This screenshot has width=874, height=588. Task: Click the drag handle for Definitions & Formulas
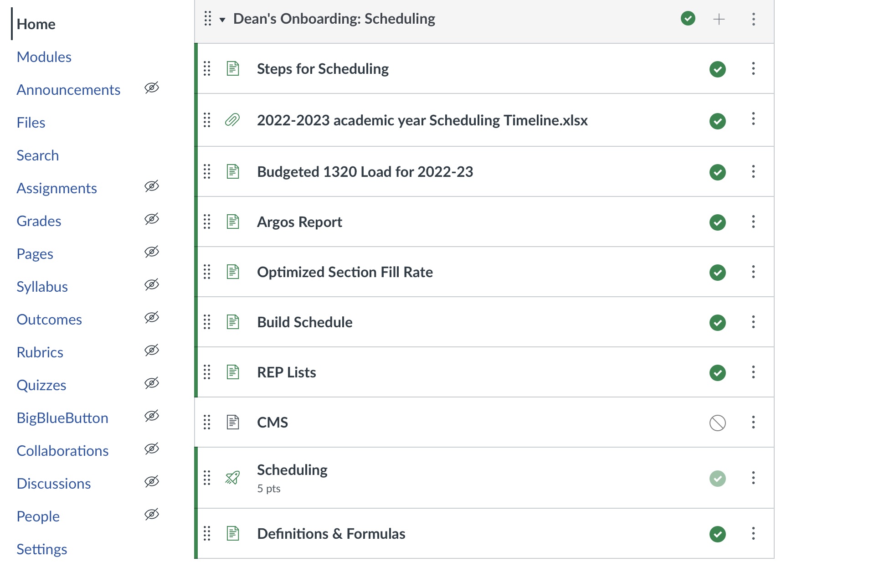207,533
